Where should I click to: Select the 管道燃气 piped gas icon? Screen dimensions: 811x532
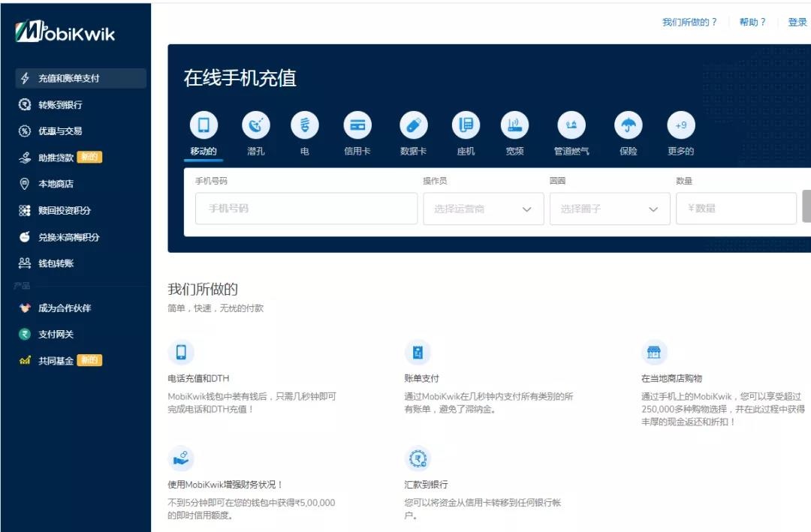571,125
